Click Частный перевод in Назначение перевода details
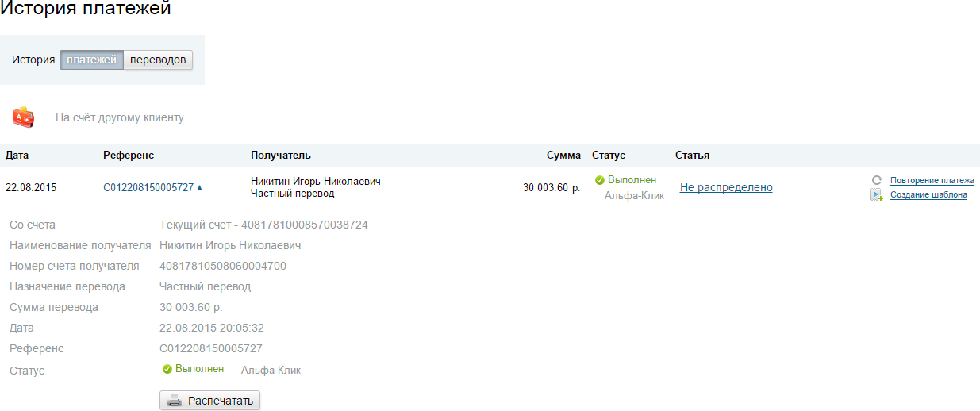The width and height of the screenshot is (980, 411). [205, 286]
